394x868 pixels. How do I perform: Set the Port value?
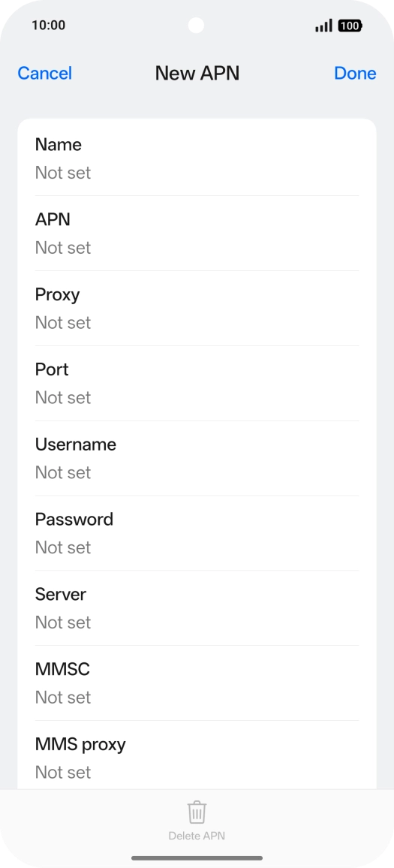pos(197,383)
